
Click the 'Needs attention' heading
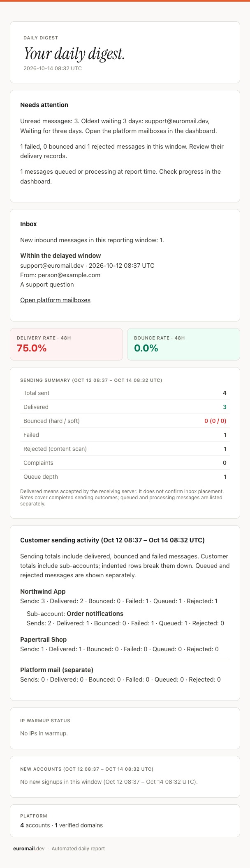coord(44,105)
